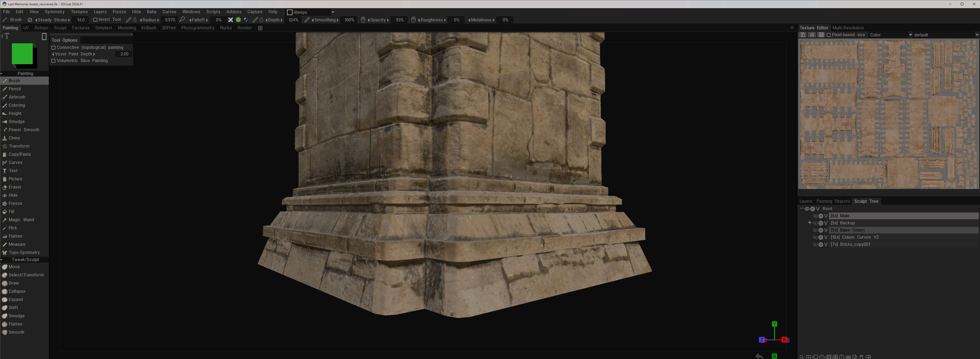Select the Topo-Symmetry tool

coord(24,252)
